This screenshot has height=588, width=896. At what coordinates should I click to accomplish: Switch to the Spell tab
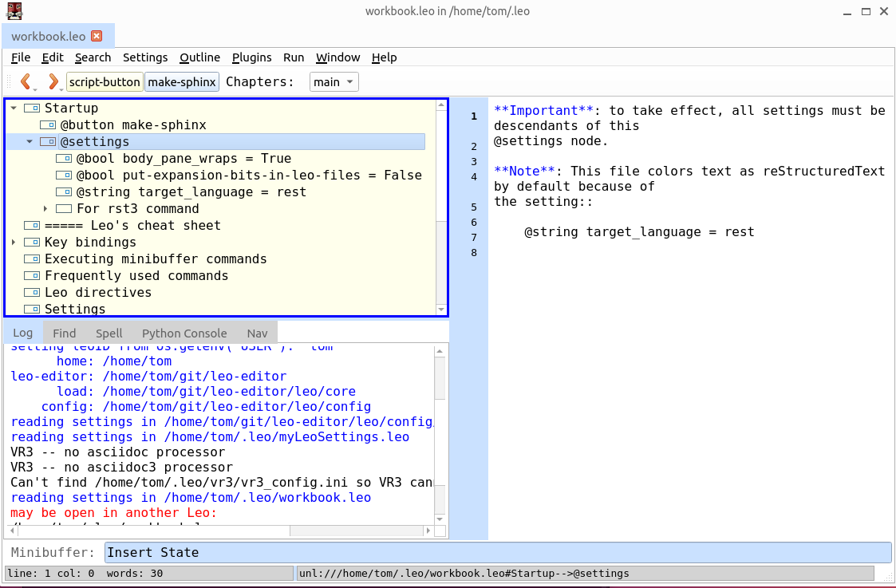click(109, 333)
